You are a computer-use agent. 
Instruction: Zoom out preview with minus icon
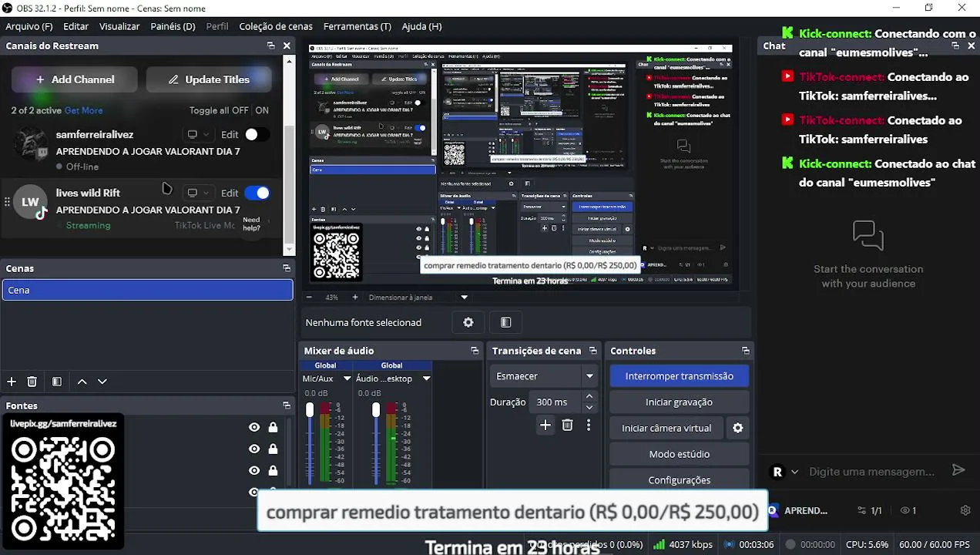pos(310,297)
